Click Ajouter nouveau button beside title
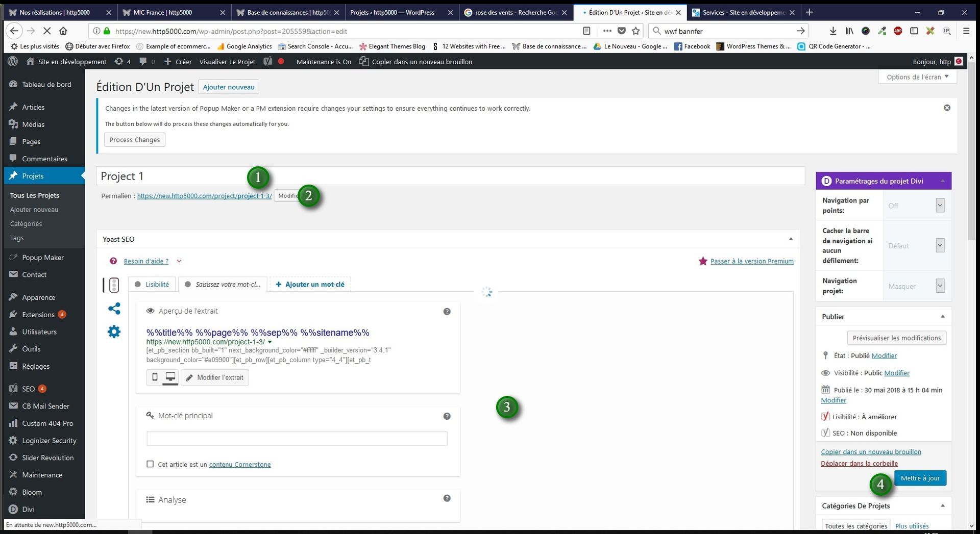This screenshot has height=534, width=980. pyautogui.click(x=229, y=87)
